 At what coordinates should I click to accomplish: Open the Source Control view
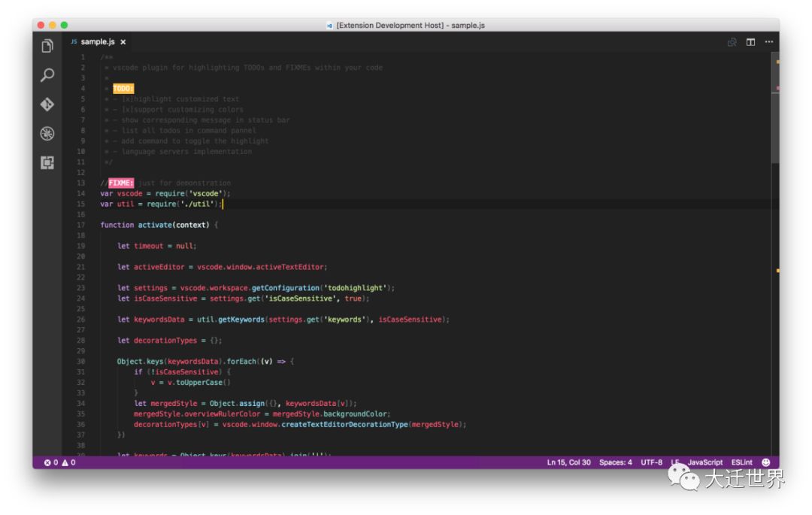(x=47, y=105)
